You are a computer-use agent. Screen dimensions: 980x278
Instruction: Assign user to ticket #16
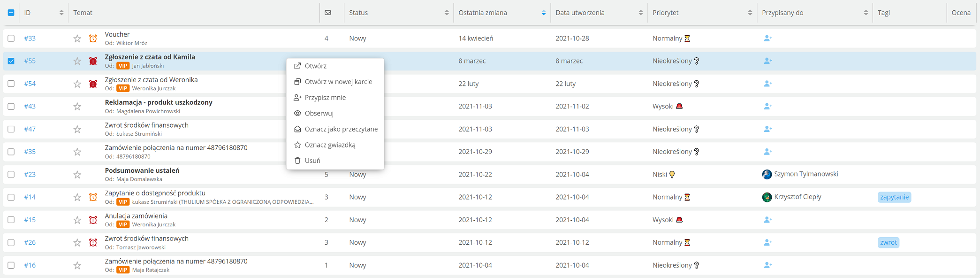[x=768, y=265]
